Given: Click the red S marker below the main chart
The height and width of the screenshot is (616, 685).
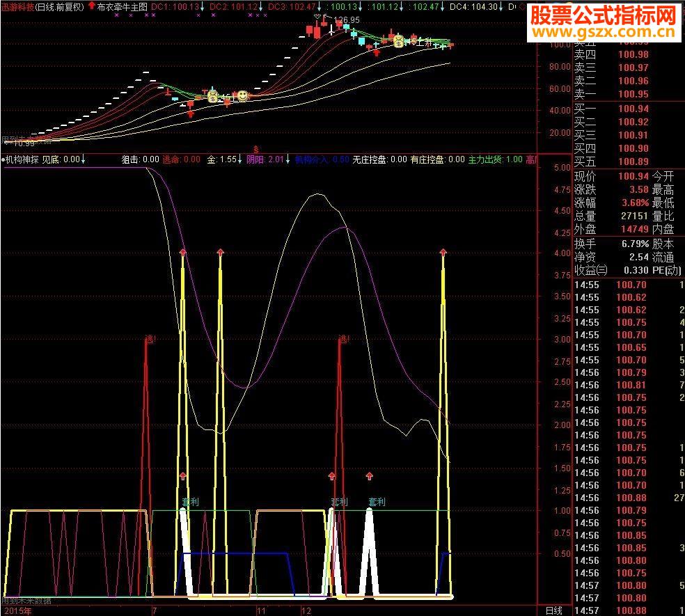Looking at the screenshot, I should coord(256,150).
